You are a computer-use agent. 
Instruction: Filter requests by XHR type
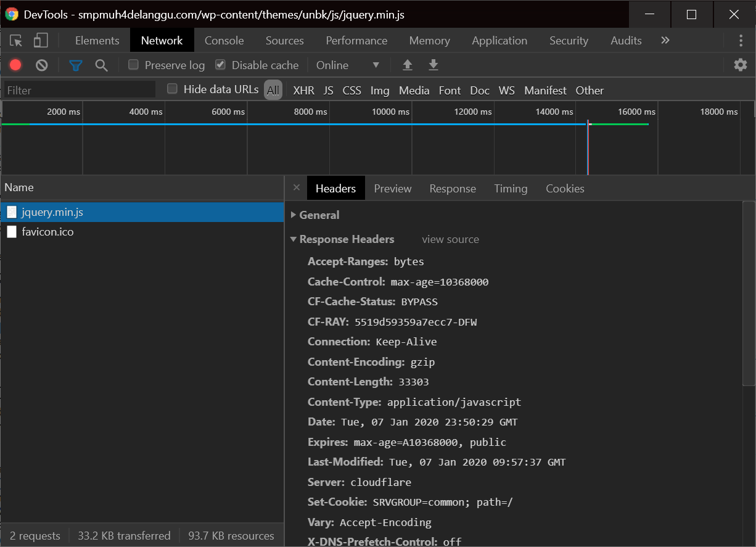pyautogui.click(x=303, y=91)
